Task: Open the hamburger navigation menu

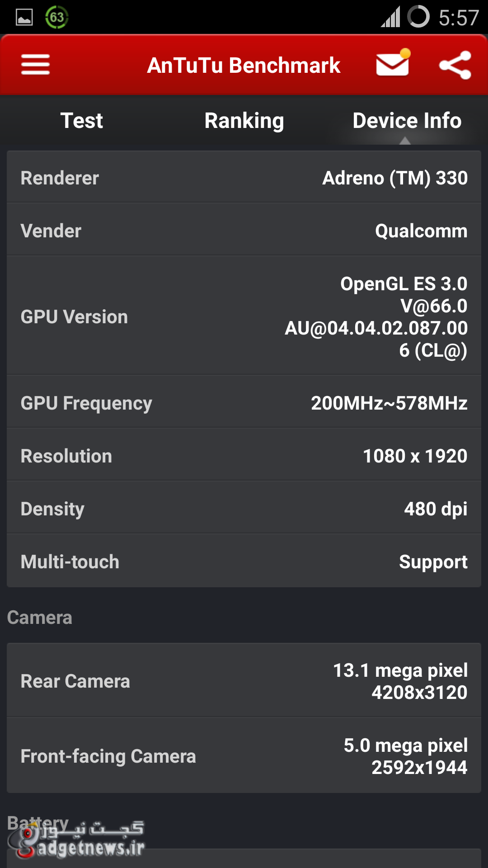Action: pos(35,65)
